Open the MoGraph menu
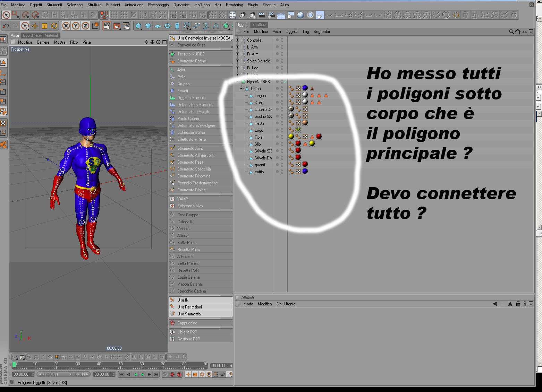Viewport: 542px width, 392px height. coord(202,5)
